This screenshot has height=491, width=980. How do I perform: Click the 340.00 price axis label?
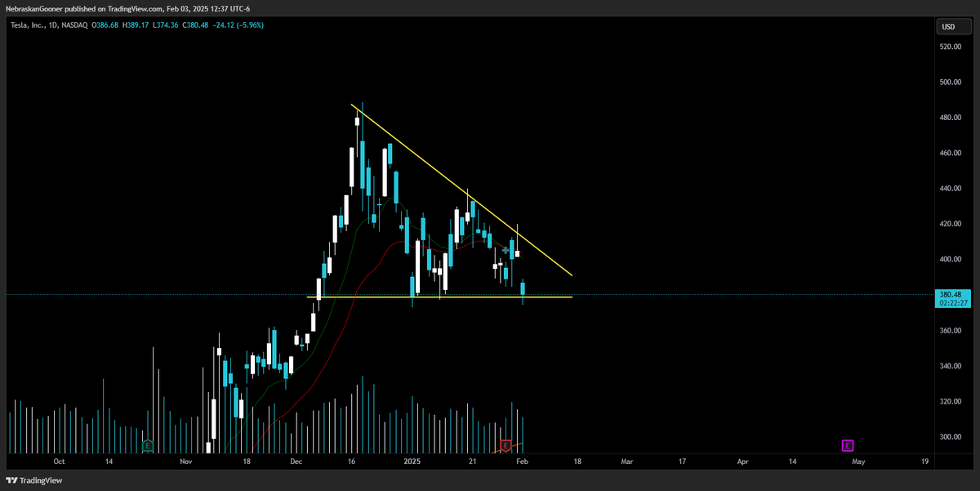click(950, 366)
